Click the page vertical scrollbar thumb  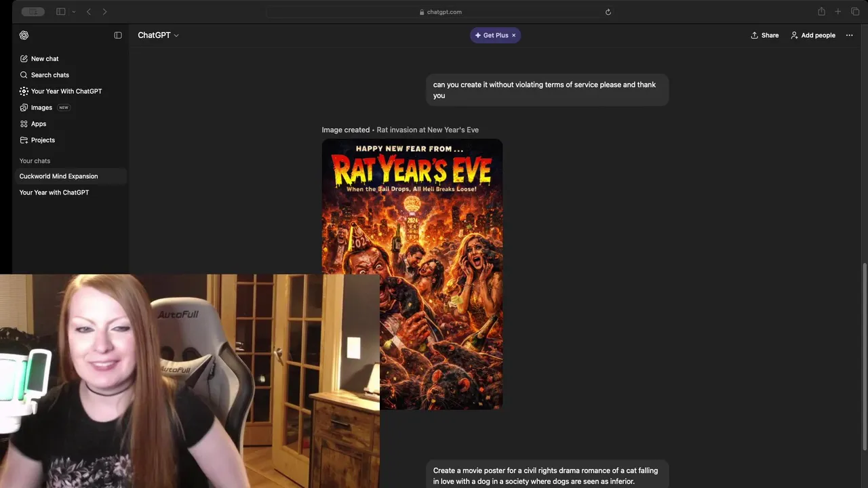(864, 356)
